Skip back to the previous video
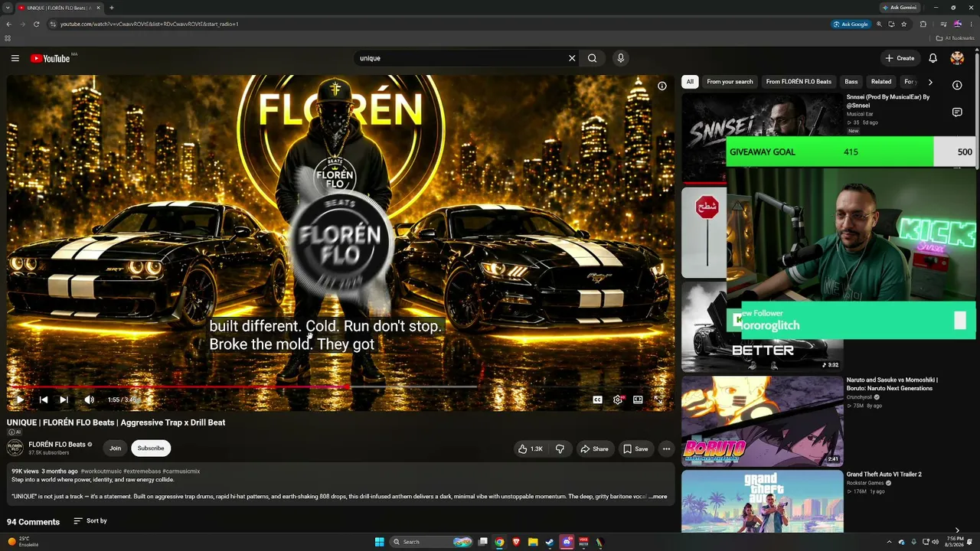This screenshot has height=551, width=980. click(44, 399)
